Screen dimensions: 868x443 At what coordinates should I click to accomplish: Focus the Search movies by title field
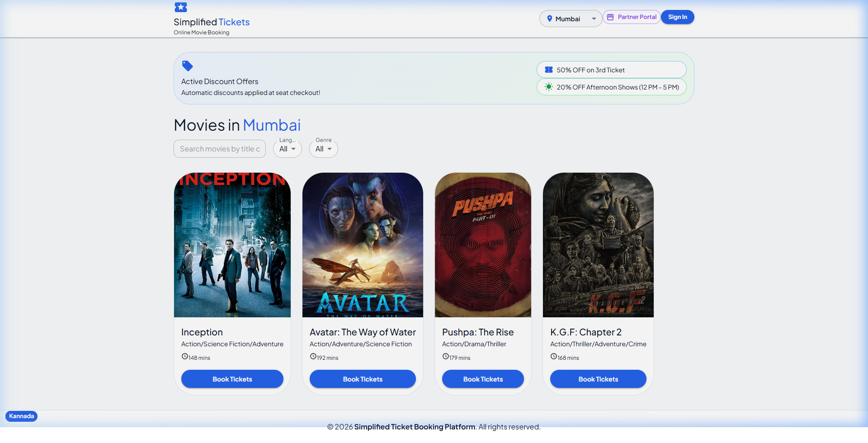click(220, 149)
